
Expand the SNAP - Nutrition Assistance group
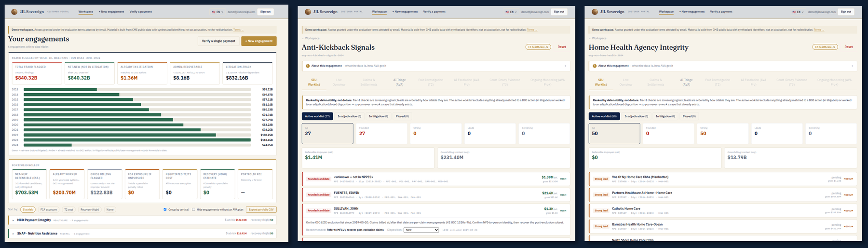(x=142, y=234)
